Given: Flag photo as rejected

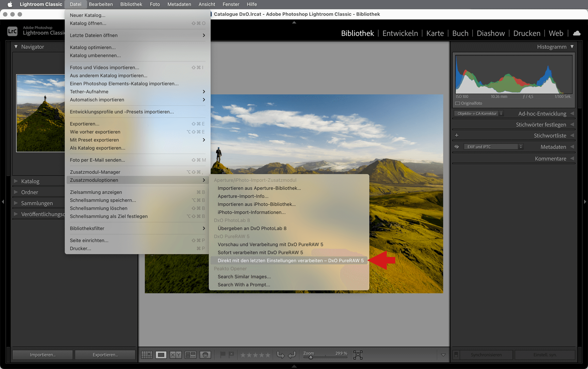Looking at the screenshot, I should (x=231, y=355).
